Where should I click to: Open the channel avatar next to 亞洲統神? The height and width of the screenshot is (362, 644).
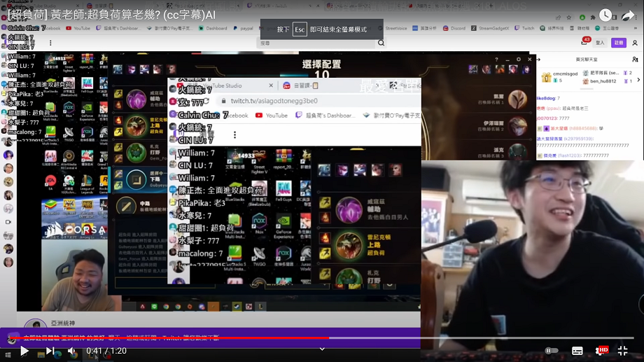click(35, 323)
